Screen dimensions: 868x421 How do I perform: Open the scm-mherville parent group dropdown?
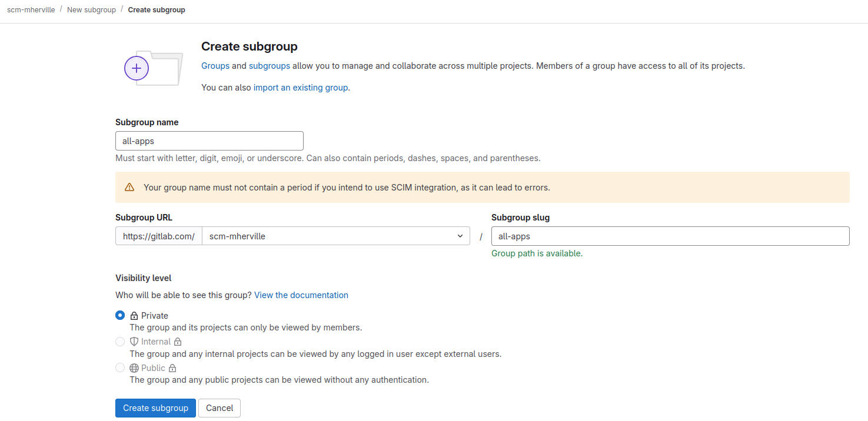click(335, 236)
